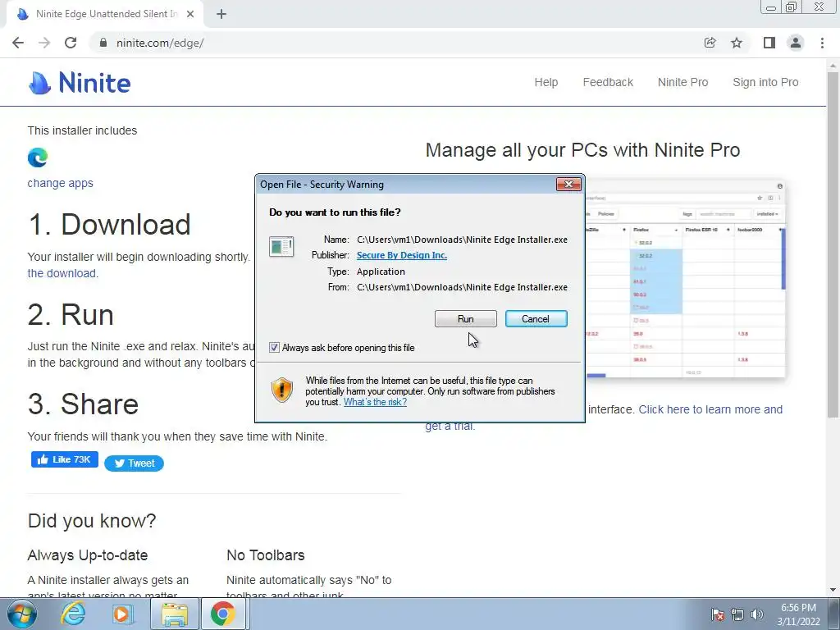Image resolution: width=840 pixels, height=630 pixels.
Task: Open Chrome's three-dot menu
Action: pyautogui.click(x=822, y=43)
